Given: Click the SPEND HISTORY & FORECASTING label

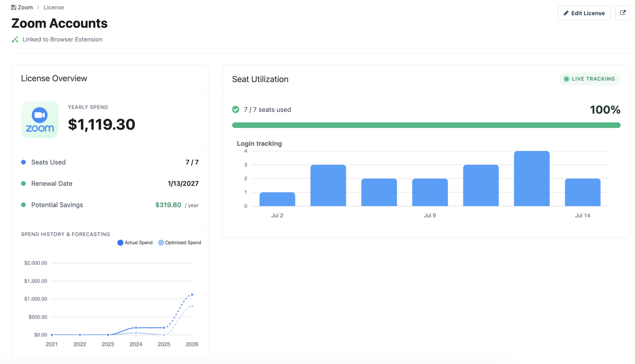Looking at the screenshot, I should (65, 234).
